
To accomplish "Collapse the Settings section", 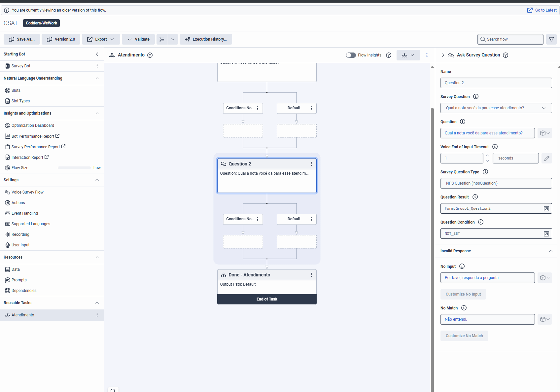I will click(x=97, y=180).
